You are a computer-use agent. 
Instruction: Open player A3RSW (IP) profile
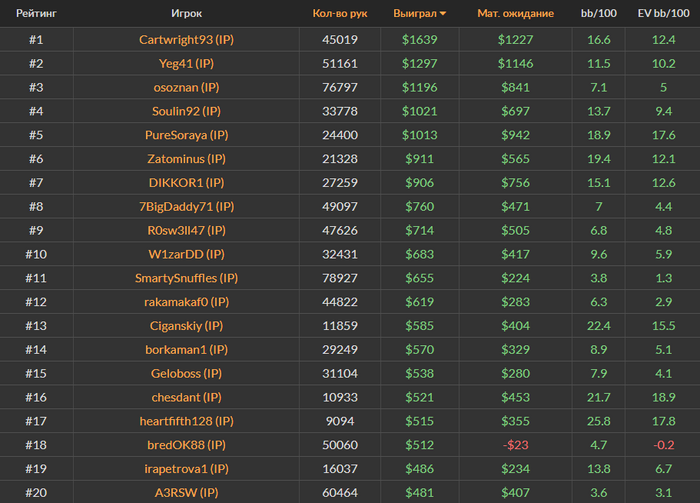(x=187, y=493)
